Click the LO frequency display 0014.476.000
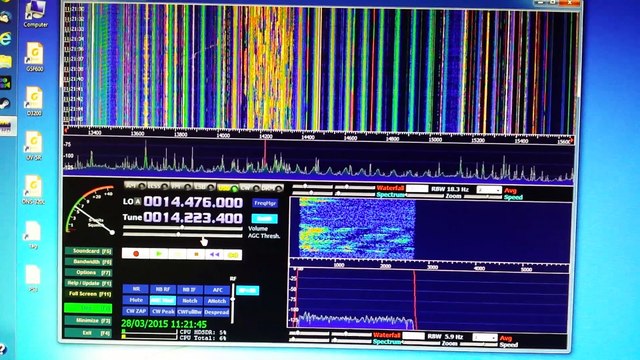Viewport: 640px width, 360px height. click(x=193, y=202)
